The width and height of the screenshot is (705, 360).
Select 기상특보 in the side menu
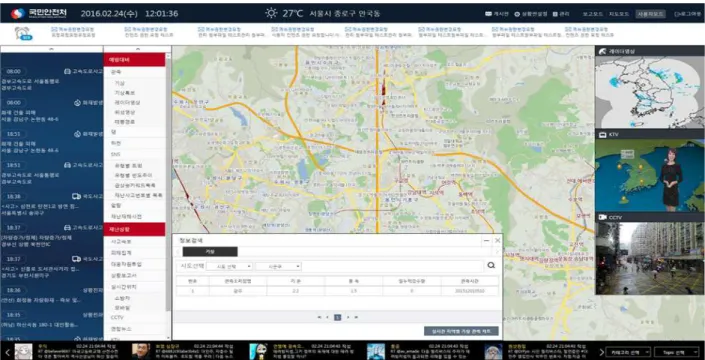124,93
